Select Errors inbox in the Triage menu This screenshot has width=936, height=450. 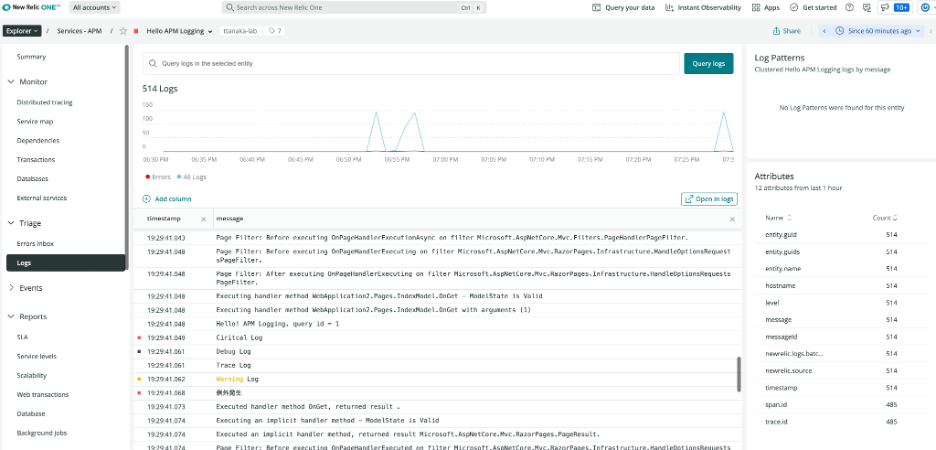pyautogui.click(x=36, y=243)
